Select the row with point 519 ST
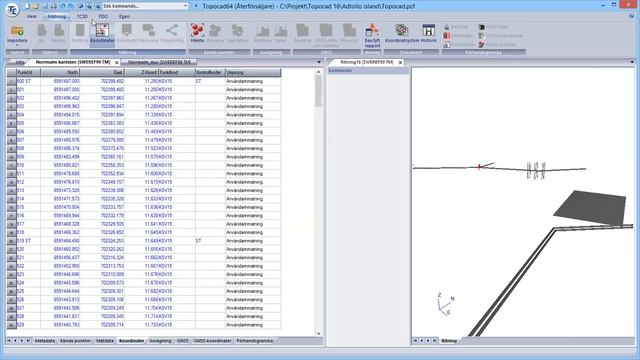The height and width of the screenshot is (360, 640). click(144, 241)
